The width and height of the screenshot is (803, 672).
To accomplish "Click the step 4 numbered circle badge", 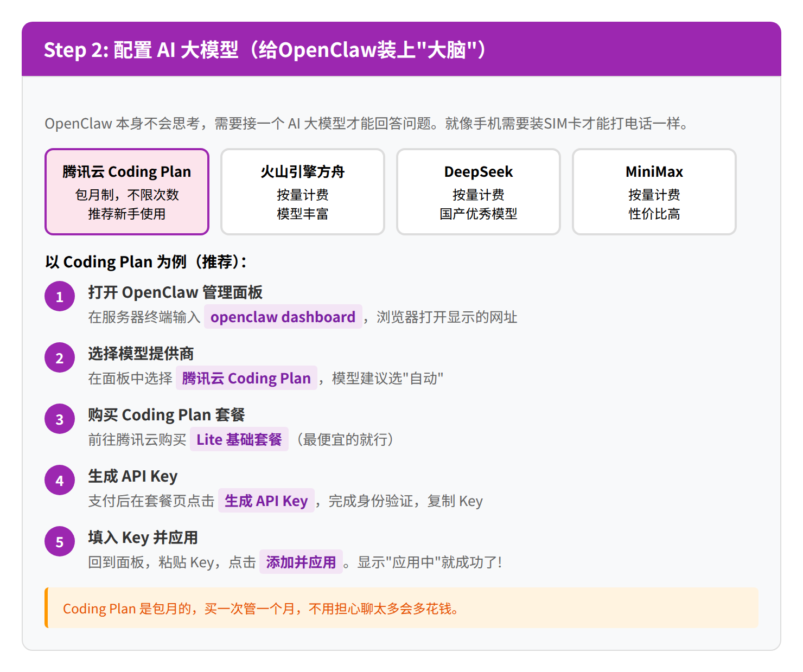I will click(60, 479).
